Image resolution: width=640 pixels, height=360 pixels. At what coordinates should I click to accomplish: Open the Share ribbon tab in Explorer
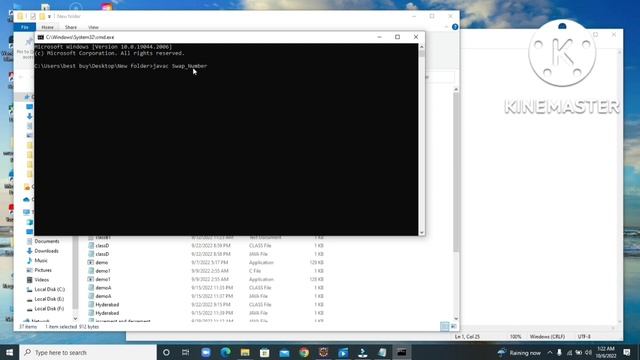[71, 27]
